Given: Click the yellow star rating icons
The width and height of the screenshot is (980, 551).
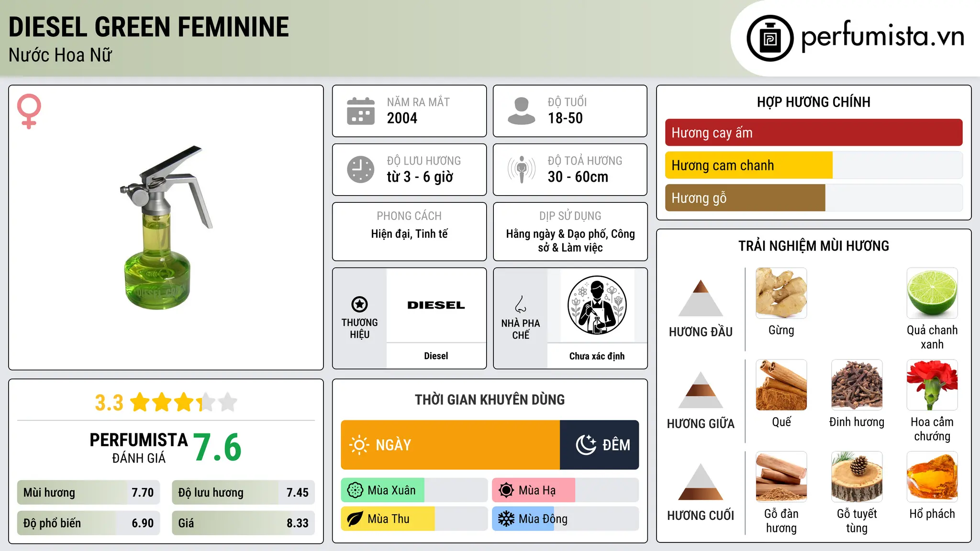Looking at the screenshot, I should pos(184,402).
